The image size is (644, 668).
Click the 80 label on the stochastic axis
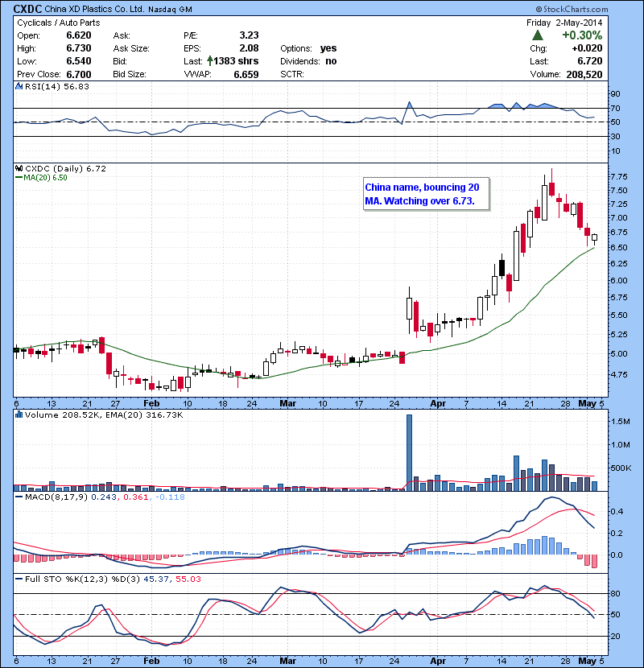tap(616, 594)
